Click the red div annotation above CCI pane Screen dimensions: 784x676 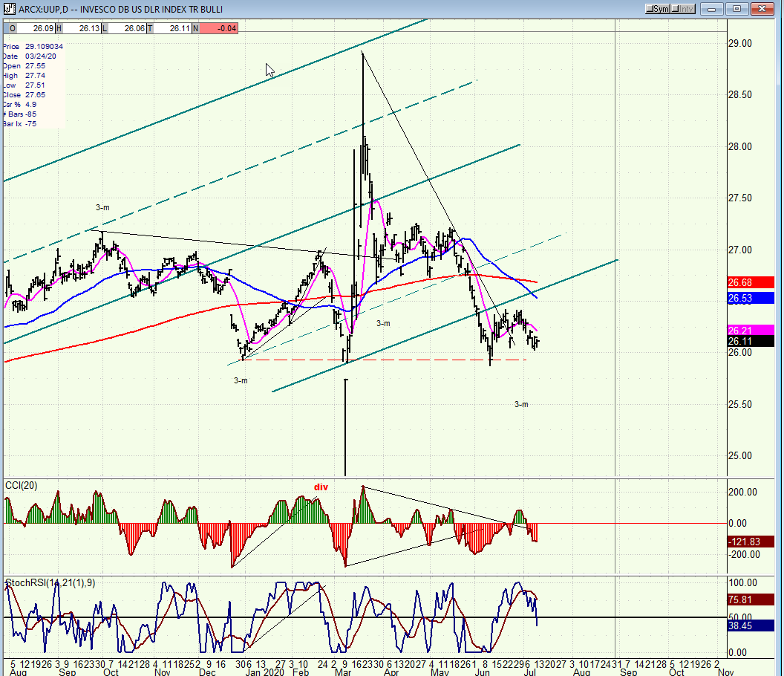click(321, 487)
